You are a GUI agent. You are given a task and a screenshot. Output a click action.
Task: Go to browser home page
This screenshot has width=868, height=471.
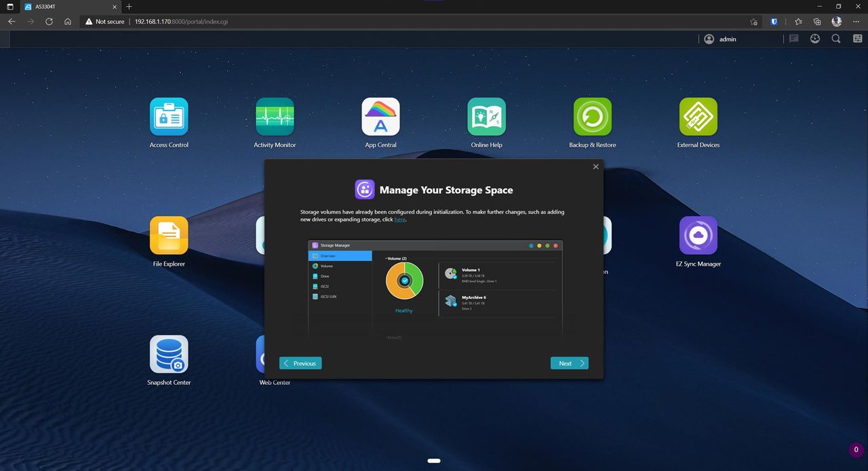pos(68,22)
